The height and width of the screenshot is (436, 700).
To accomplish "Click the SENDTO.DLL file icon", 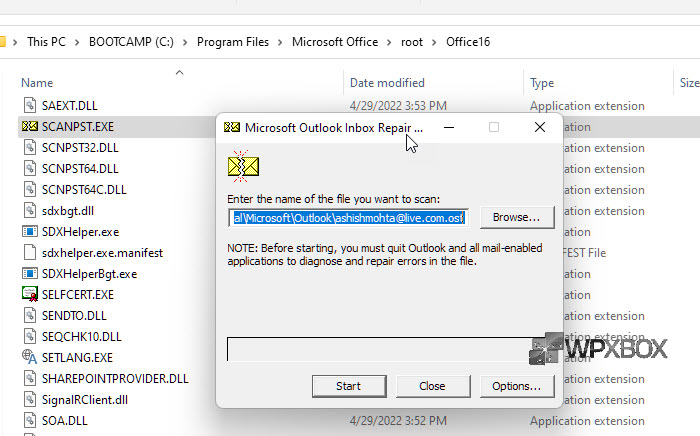I will (x=29, y=315).
